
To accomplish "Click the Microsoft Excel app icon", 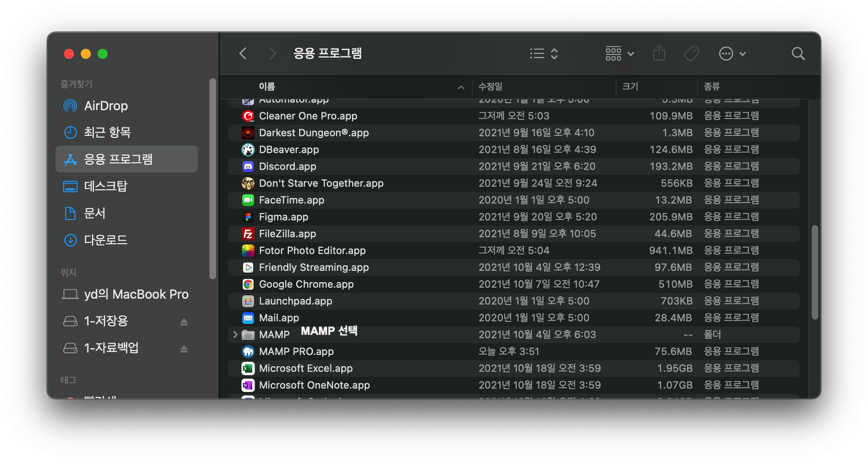I will 248,369.
